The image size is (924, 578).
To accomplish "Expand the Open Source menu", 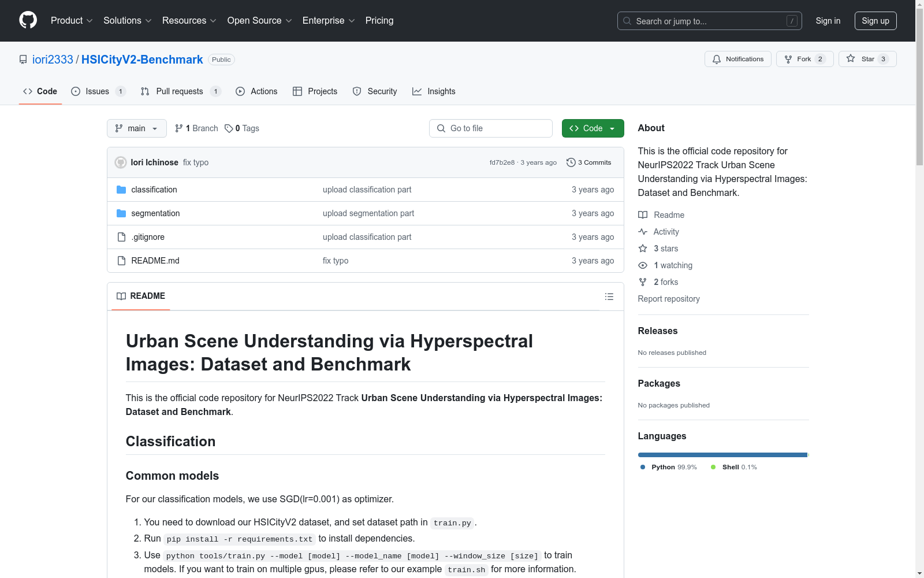I will point(260,20).
